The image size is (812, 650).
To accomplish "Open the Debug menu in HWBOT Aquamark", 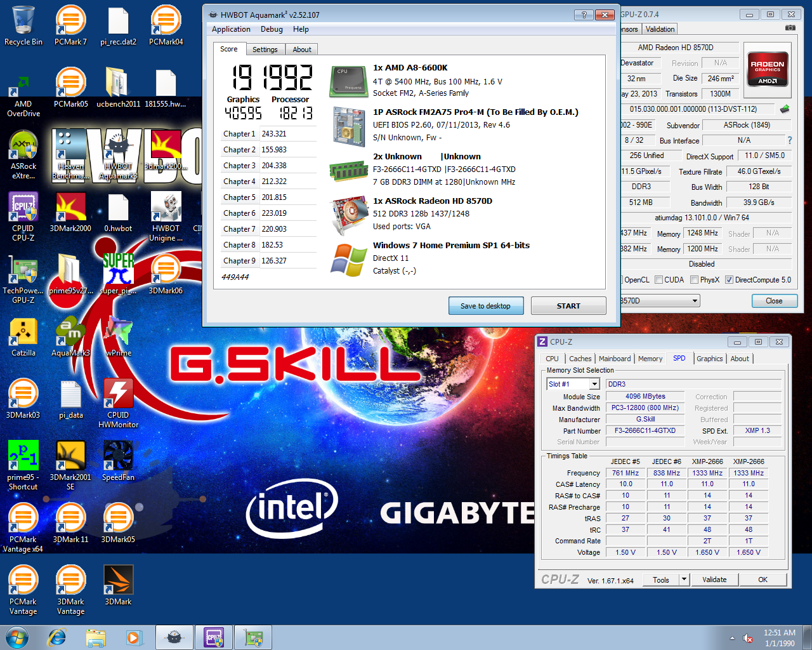I will point(272,29).
